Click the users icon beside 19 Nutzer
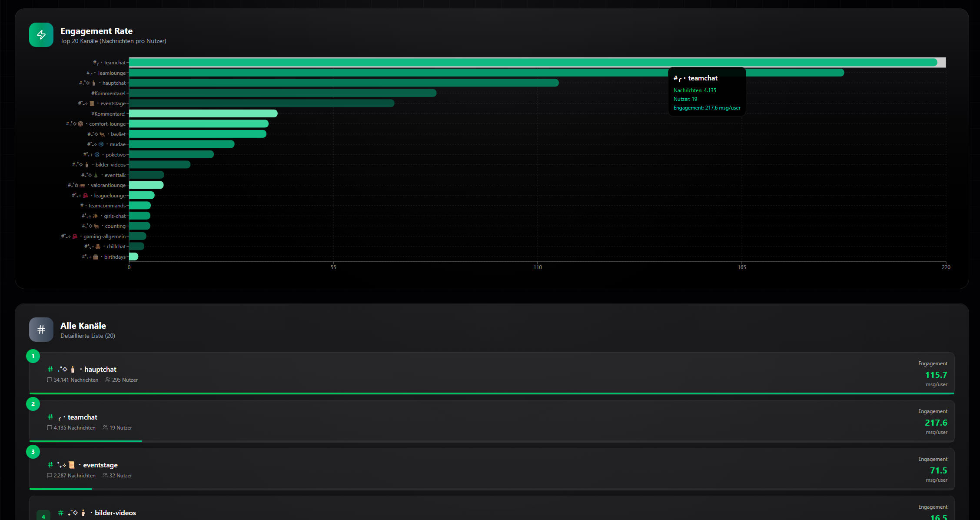 point(105,428)
